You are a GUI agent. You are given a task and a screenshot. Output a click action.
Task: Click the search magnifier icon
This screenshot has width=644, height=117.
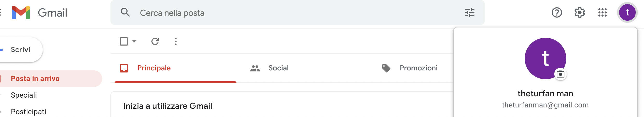click(125, 12)
